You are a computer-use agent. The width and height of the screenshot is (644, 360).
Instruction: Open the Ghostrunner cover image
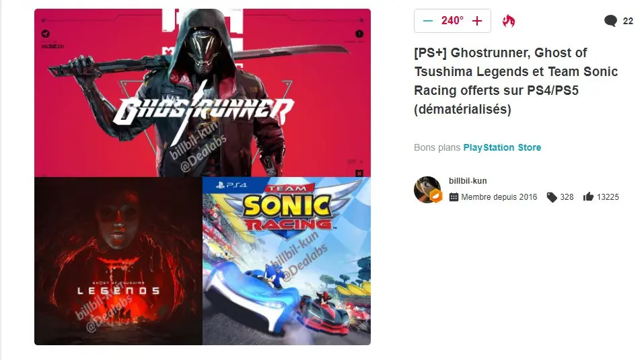203,93
